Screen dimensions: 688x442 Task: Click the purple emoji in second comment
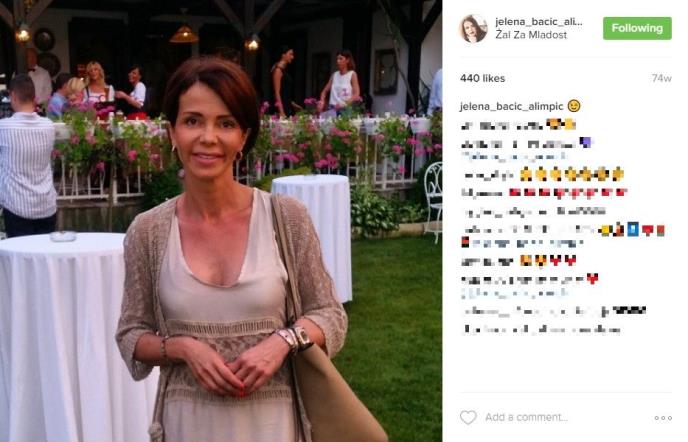pyautogui.click(x=586, y=142)
